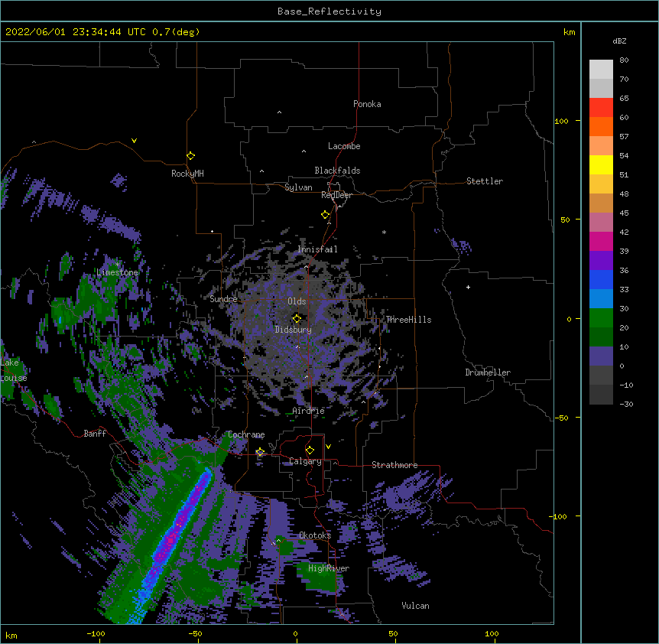Click the -30 value on dBZ legend

pos(626,404)
